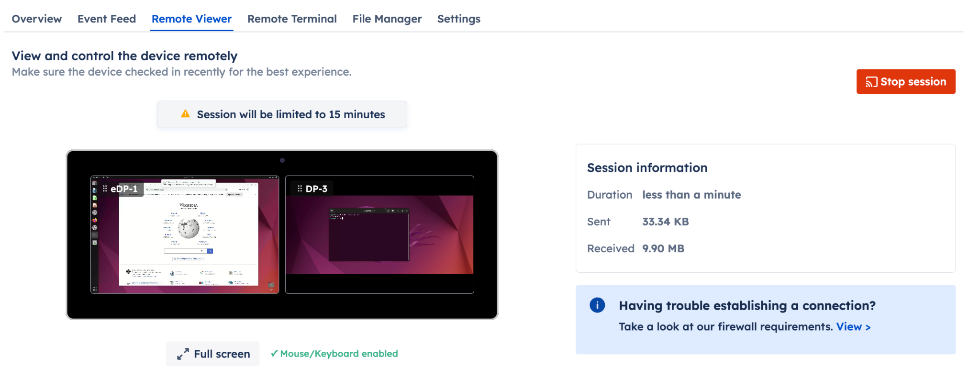Open Trash in the eDP-1 Ubuntu dock
980x391 pixels.
95,243
